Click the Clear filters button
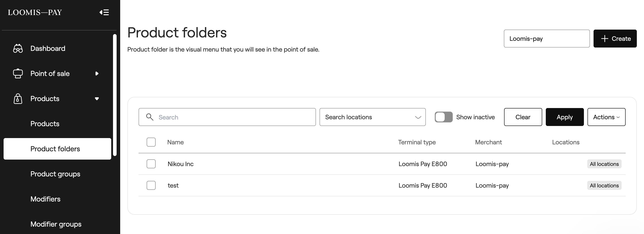Image resolution: width=644 pixels, height=234 pixels. 523,117
